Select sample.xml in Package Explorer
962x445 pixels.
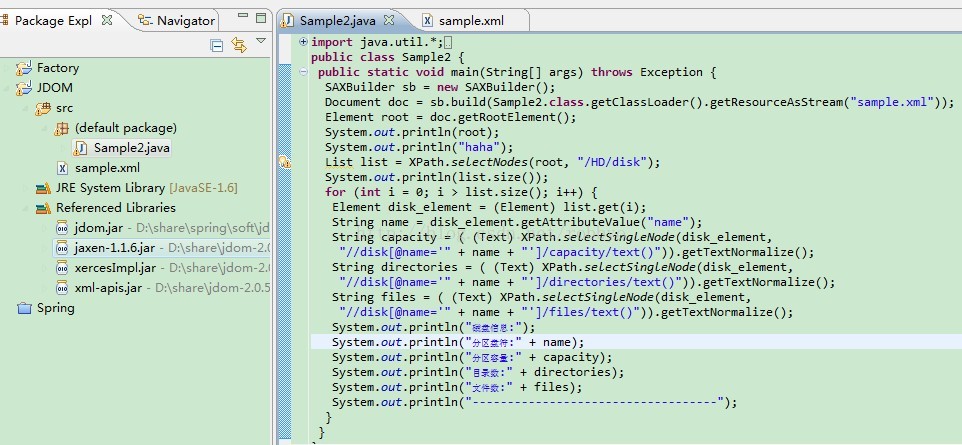(x=107, y=168)
